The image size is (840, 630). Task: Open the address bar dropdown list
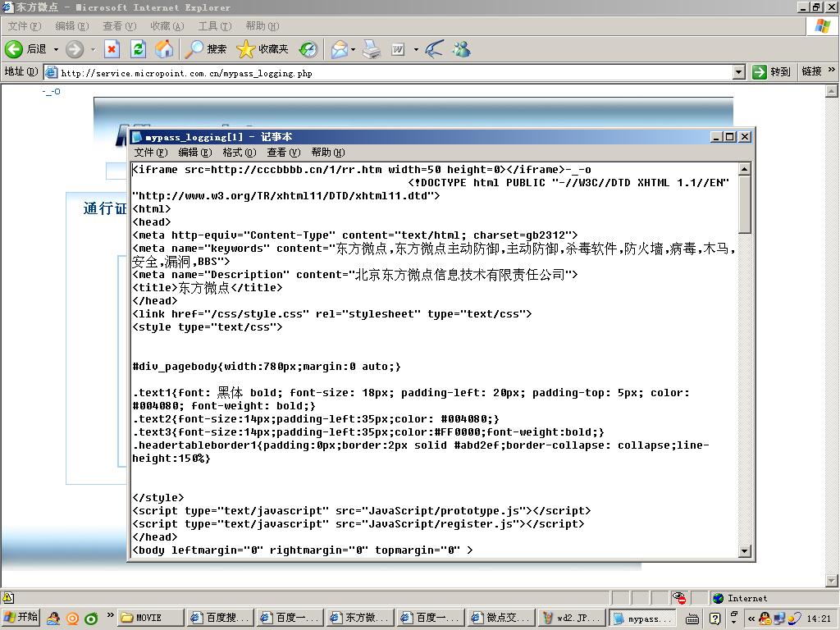click(739, 72)
